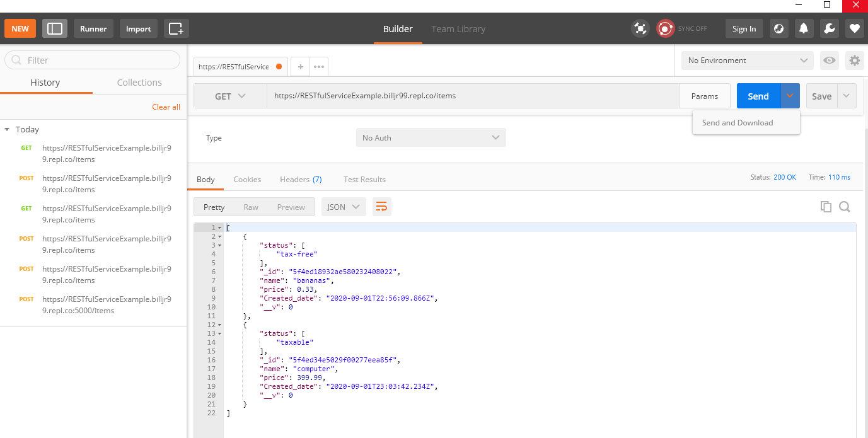Open the Send options dropdown arrow
Image resolution: width=868 pixels, height=438 pixels.
790,96
